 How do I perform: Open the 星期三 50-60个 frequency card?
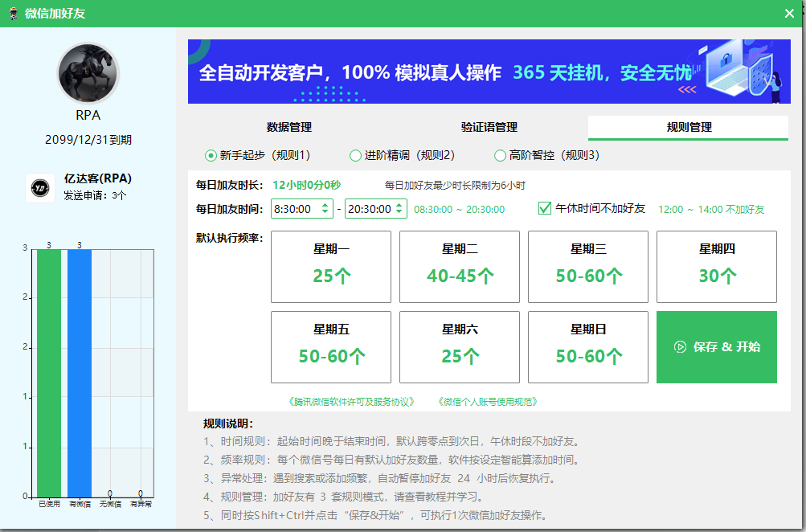tap(588, 267)
